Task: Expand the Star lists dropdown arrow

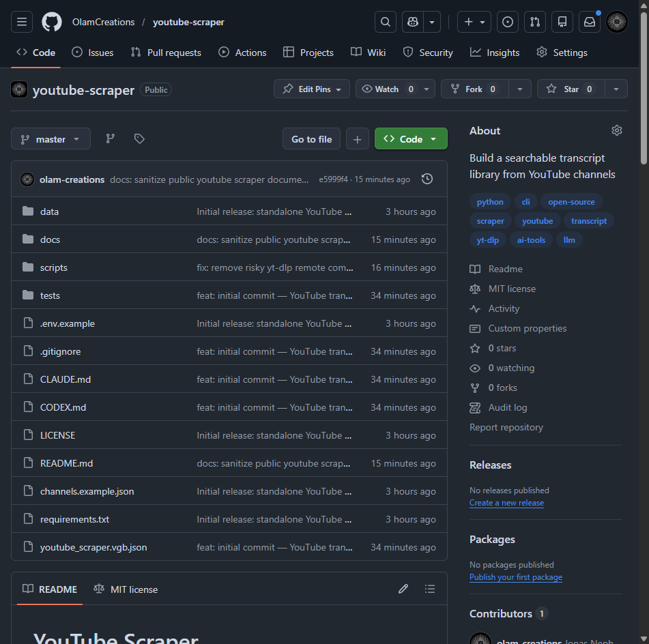Action: (616, 89)
